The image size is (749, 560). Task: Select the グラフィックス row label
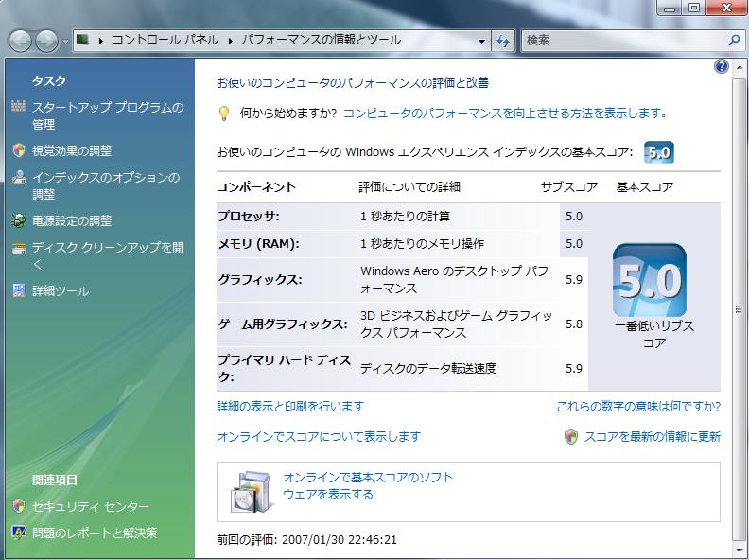[260, 279]
